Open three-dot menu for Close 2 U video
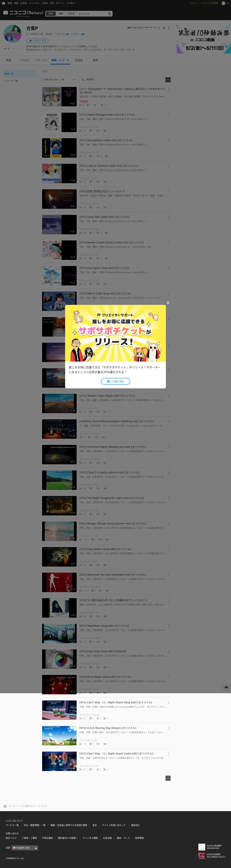 click(169, 473)
